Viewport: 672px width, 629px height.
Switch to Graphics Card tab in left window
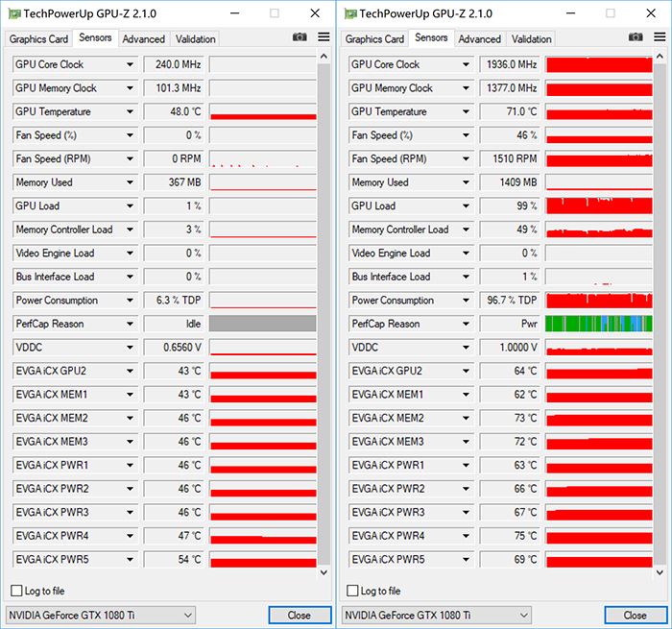38,39
